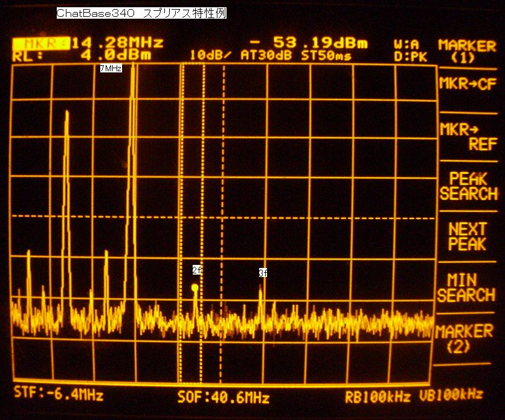Click the RB100kHz resolution bandwidth

[x=378, y=397]
